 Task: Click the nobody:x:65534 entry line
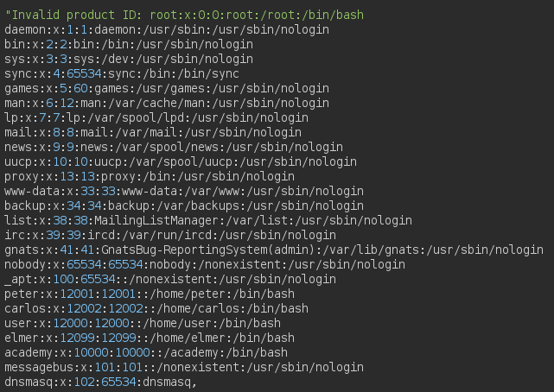tap(205, 264)
